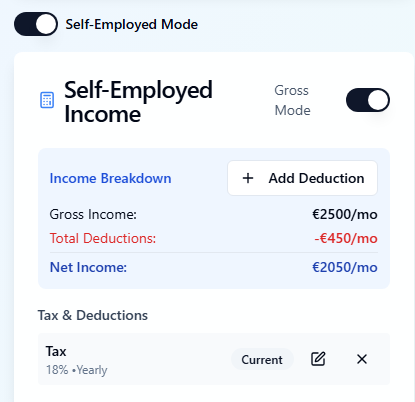
Task: Click the Gross Income €2500/mo value
Action: [345, 214]
